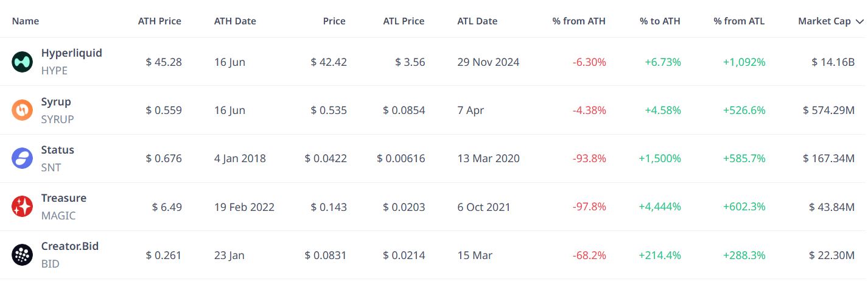Open the Hyperliquid coin page

point(72,53)
